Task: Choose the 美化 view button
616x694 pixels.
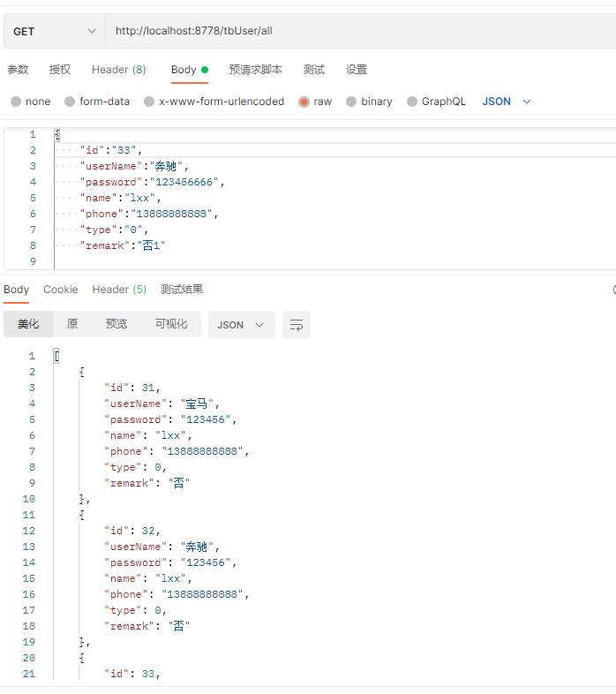Action: pyautogui.click(x=28, y=324)
